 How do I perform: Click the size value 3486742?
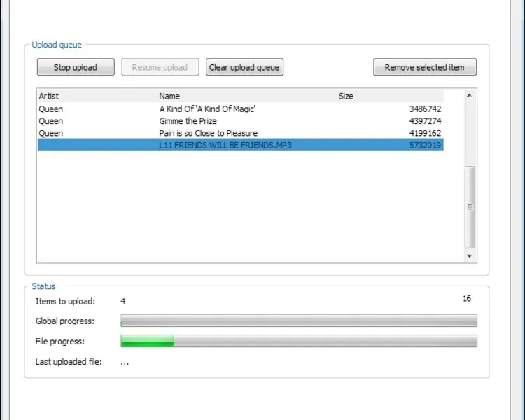point(425,109)
